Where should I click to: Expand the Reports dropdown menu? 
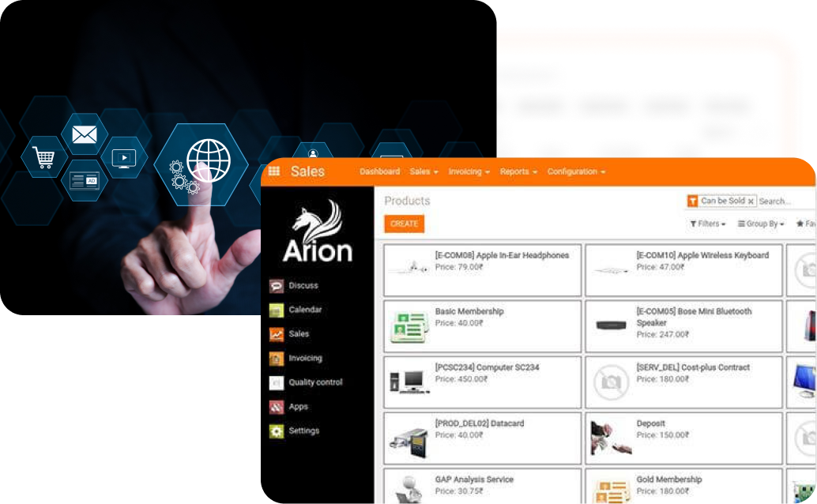[518, 171]
